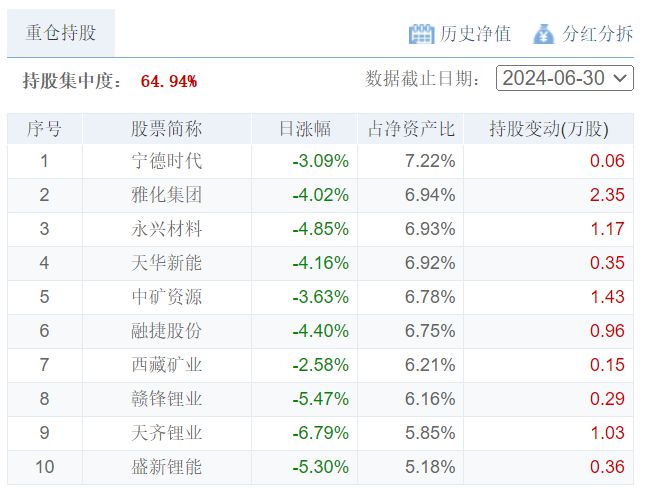
Task: Select holding change value 1.43
Action: click(x=607, y=297)
